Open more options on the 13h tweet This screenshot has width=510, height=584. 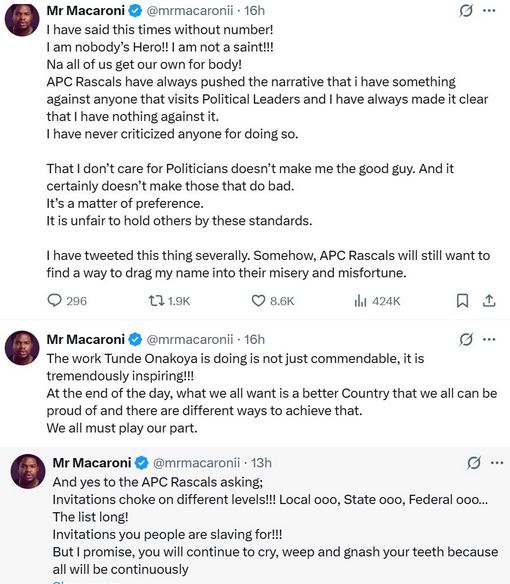[497, 463]
